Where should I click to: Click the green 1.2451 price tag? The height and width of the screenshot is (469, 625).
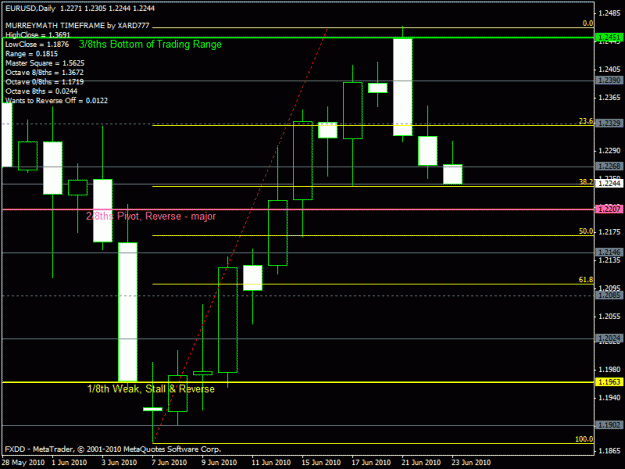tap(609, 37)
